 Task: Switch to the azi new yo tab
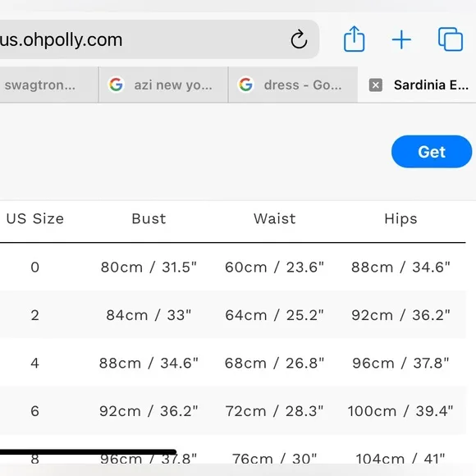pyautogui.click(x=163, y=85)
